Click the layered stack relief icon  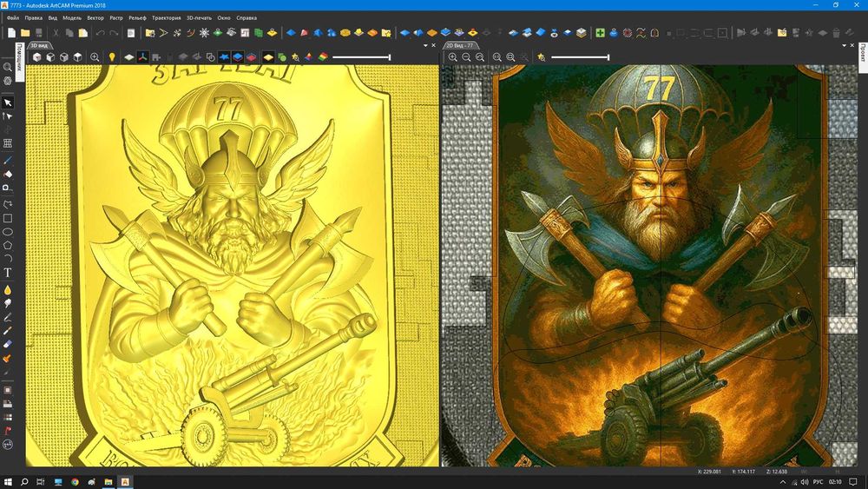[x=582, y=33]
